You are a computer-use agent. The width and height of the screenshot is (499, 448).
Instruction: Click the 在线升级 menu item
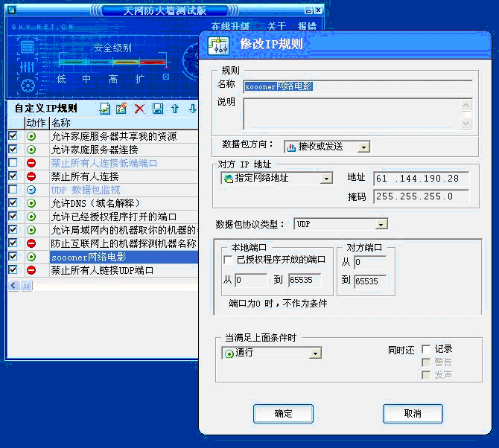click(230, 26)
